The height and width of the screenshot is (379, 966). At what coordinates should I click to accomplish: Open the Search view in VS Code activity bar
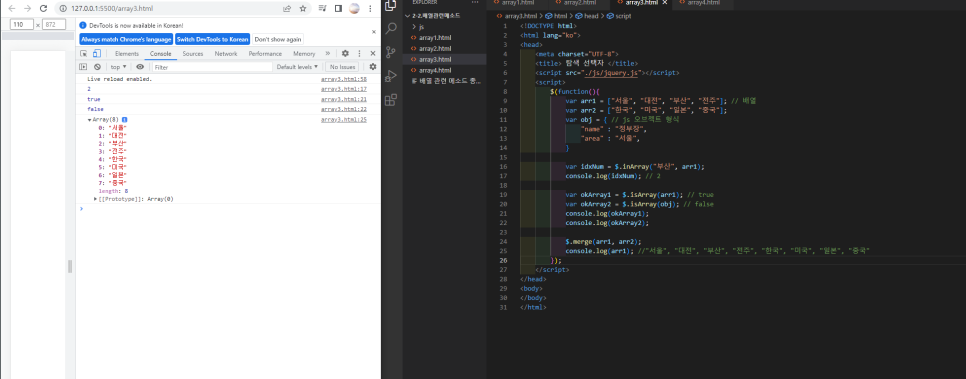[391, 28]
